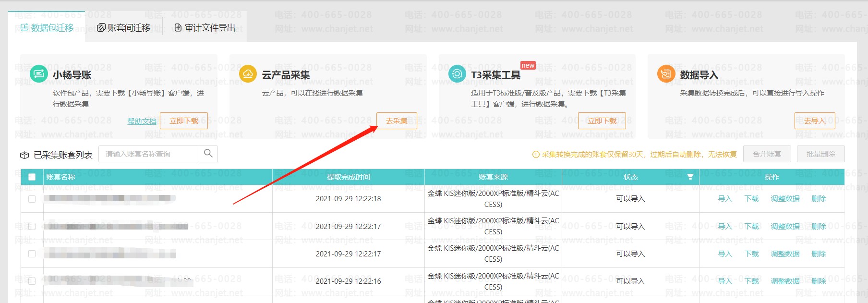The image size is (868, 303).
Task: Click 下载 in the 12:22:16 row
Action: tap(752, 281)
